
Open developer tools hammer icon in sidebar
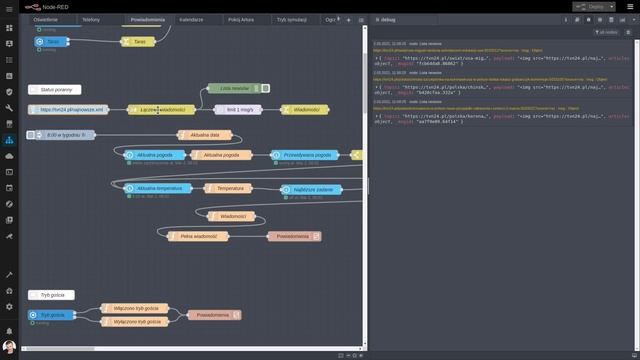(x=9, y=275)
